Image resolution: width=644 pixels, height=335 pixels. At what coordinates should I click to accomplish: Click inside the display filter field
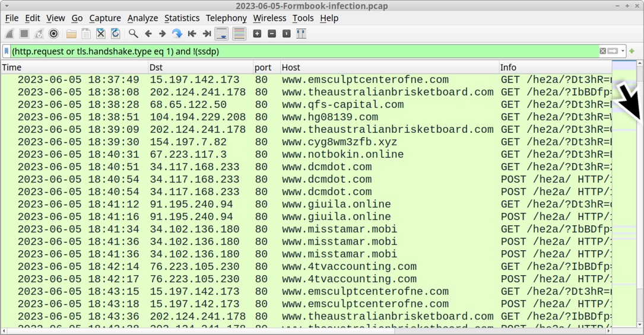(x=304, y=51)
